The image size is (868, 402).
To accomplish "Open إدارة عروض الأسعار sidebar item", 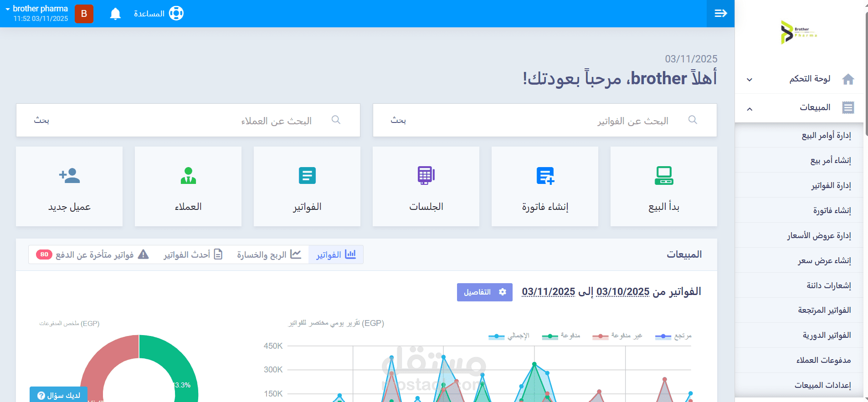I will pyautogui.click(x=799, y=235).
